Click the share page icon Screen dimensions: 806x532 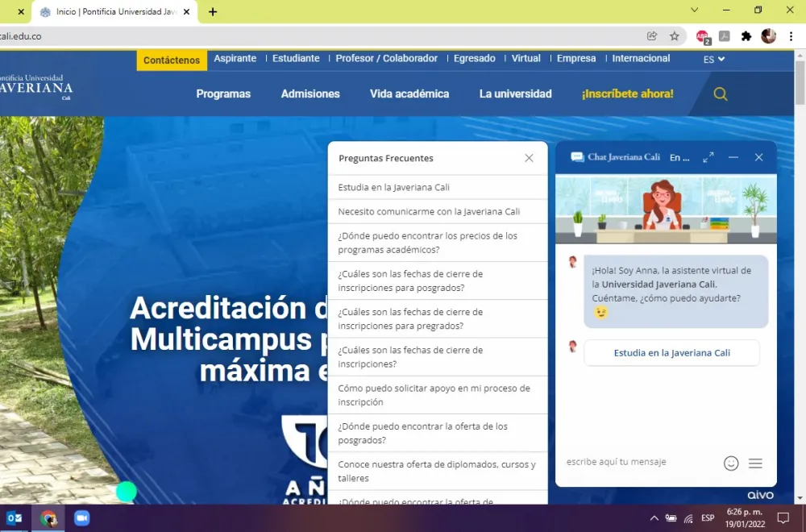651,35
